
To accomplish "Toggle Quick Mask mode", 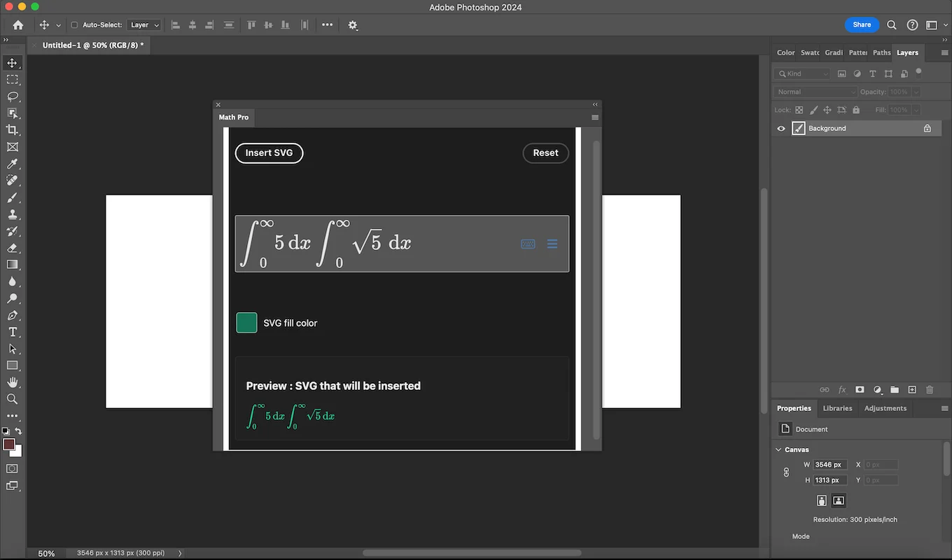I will pyautogui.click(x=13, y=468).
